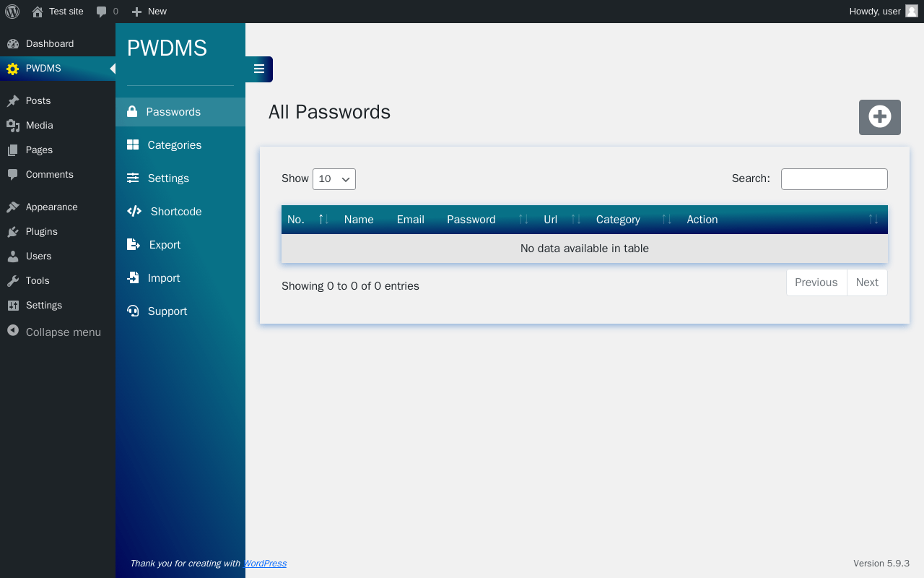This screenshot has height=578, width=924.
Task: Focus the Search input field
Action: coord(834,179)
